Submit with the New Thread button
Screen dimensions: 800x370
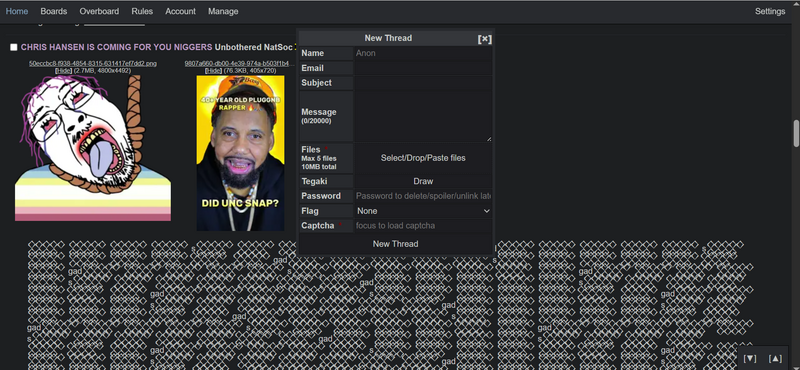(395, 244)
